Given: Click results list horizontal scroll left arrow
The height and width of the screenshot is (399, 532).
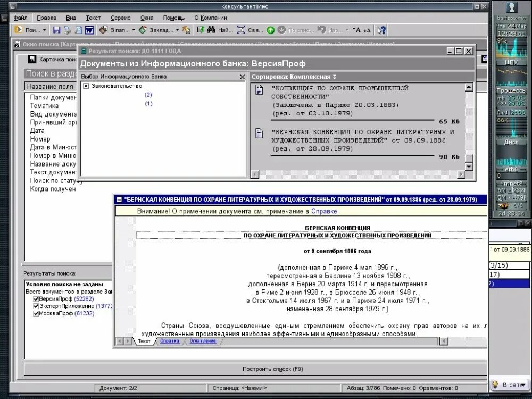Looking at the screenshot, I should pos(255,174).
